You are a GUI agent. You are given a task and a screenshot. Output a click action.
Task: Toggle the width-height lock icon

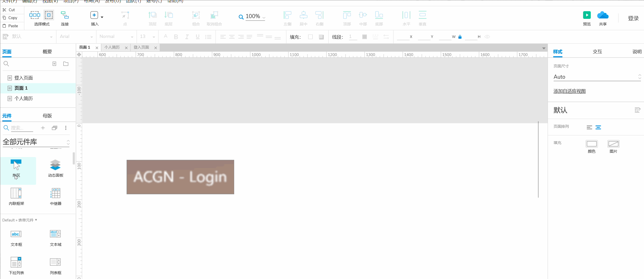click(460, 37)
